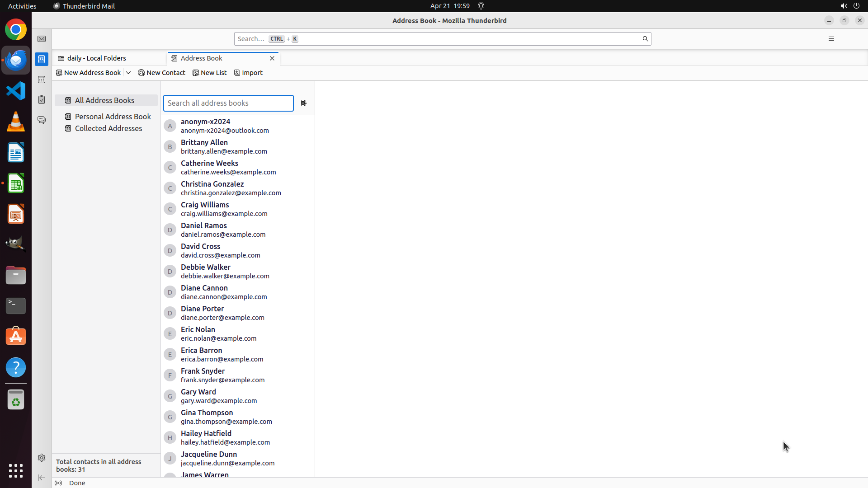Open the contact list display options
The width and height of the screenshot is (868, 488).
(304, 103)
